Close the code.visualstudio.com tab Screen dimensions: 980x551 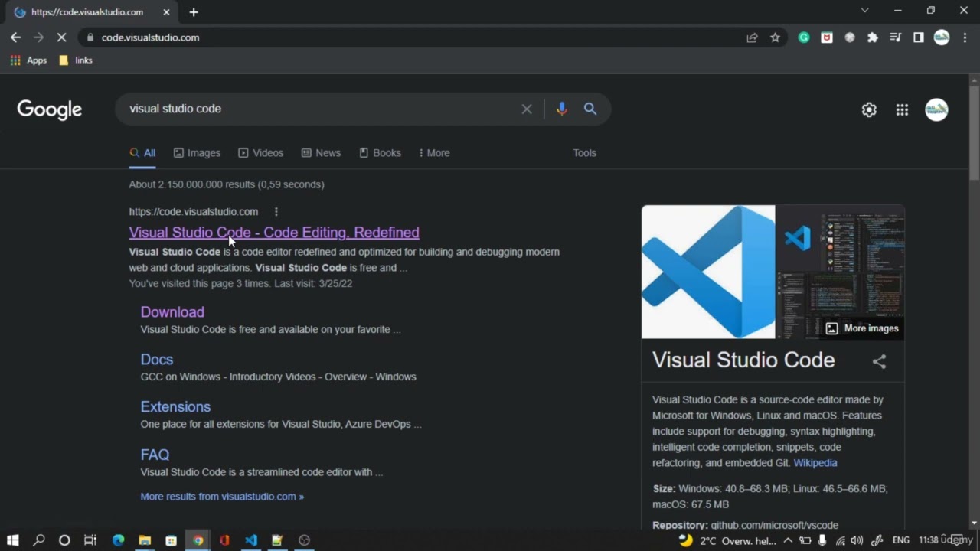tap(167, 12)
